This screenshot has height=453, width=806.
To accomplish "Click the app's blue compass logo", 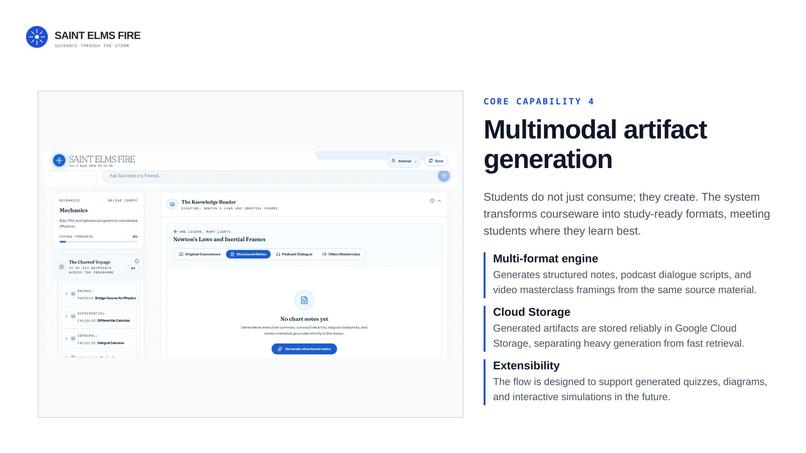I will (x=59, y=160).
